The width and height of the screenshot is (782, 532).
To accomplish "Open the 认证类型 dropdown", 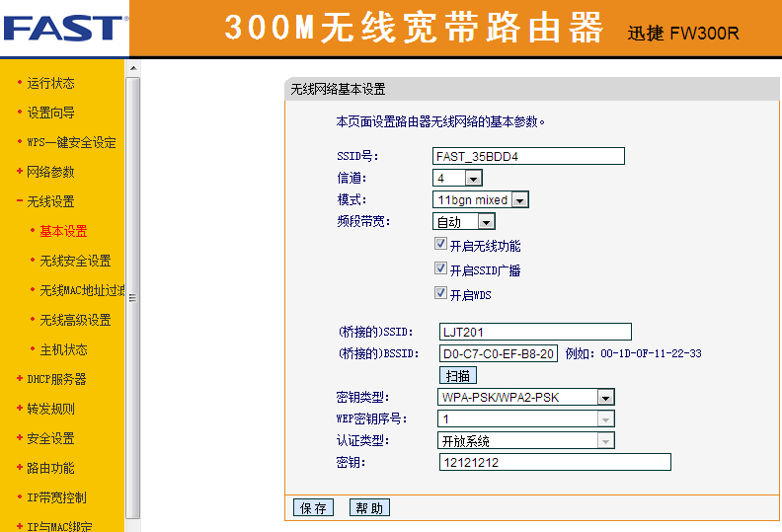I will point(525,441).
